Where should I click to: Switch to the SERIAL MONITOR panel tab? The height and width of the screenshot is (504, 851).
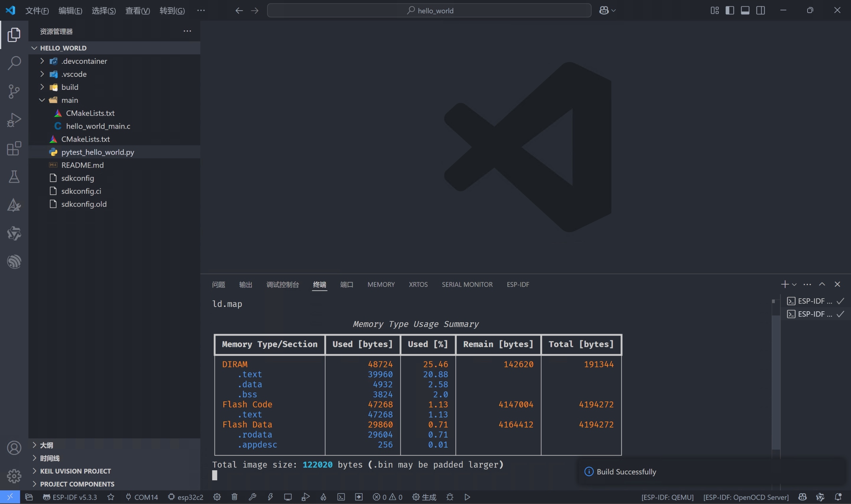tap(467, 284)
